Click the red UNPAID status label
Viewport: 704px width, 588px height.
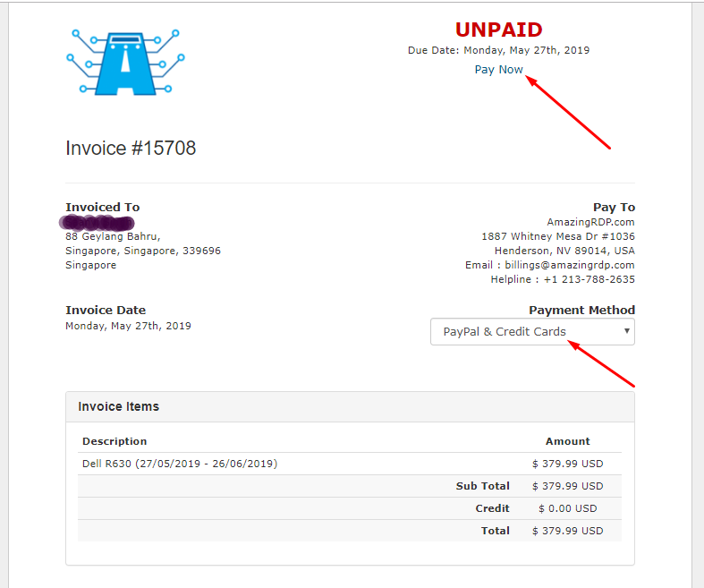click(498, 30)
